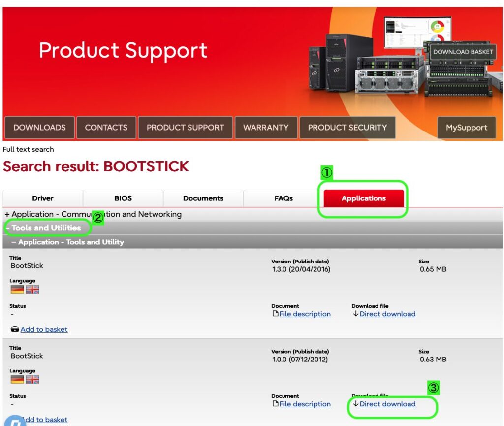Select the Documents tab
The height and width of the screenshot is (426, 504).
[x=203, y=198]
